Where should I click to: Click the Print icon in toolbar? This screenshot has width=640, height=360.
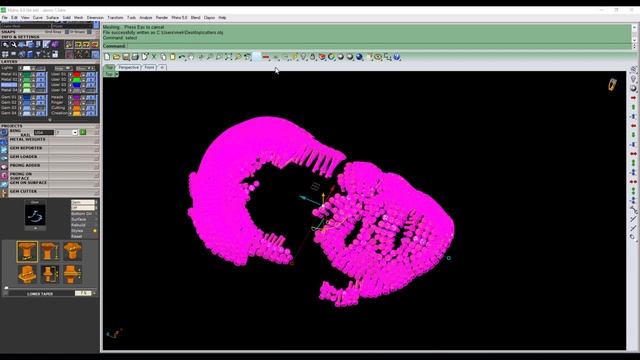coord(135,57)
